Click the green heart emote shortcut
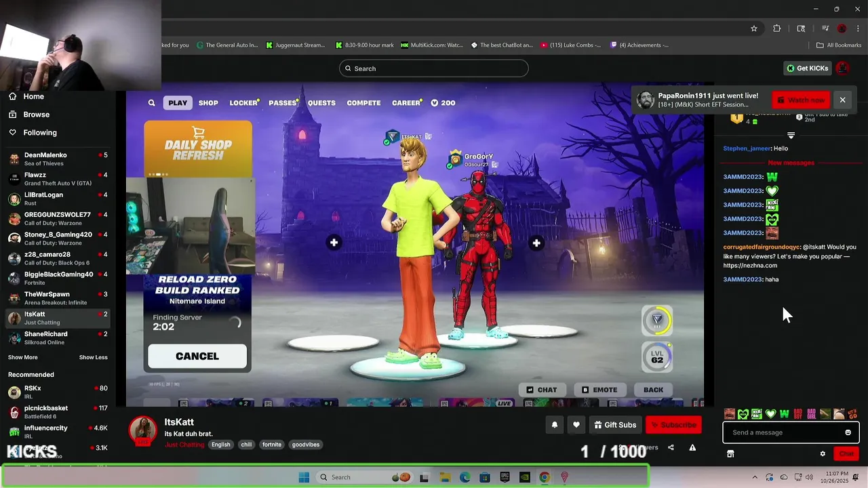 click(x=770, y=414)
